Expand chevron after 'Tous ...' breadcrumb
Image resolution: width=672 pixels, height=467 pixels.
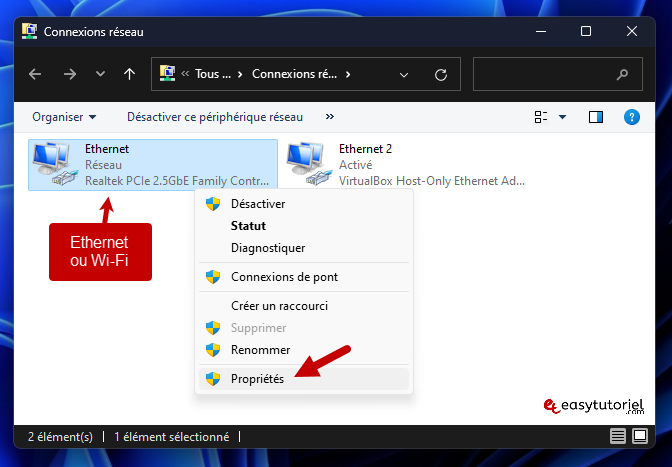pyautogui.click(x=240, y=75)
